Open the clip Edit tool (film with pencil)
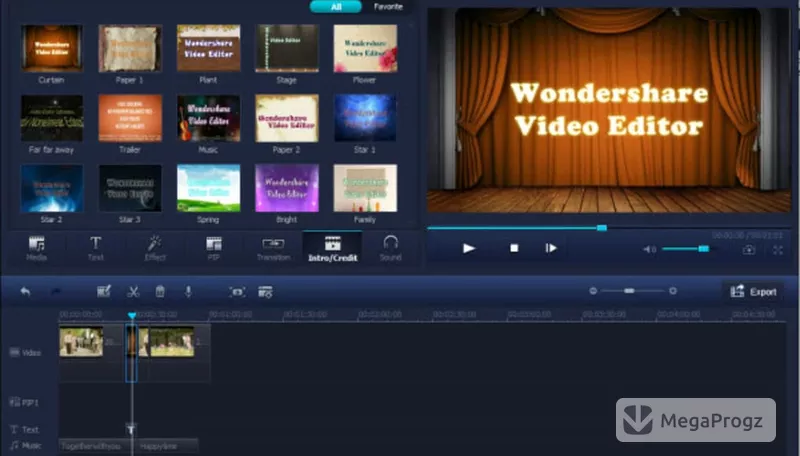 [104, 291]
